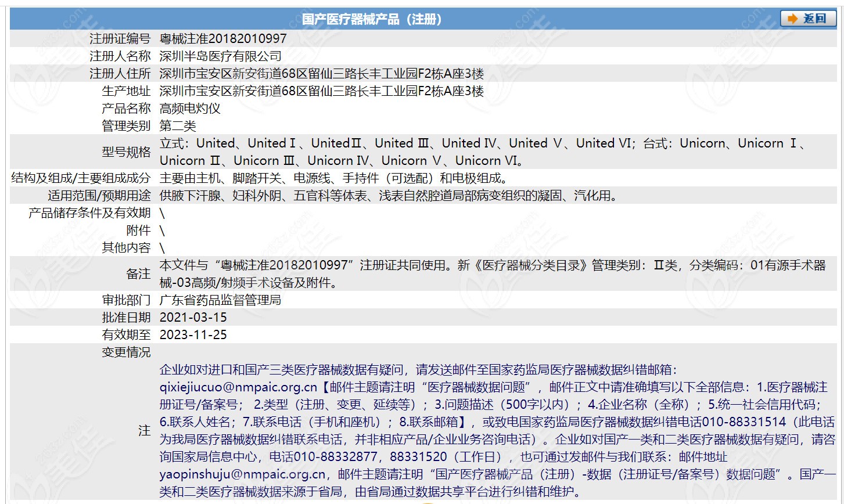
Task: Click the 结构及组成/主要组成成分 label
Action: [x=81, y=178]
